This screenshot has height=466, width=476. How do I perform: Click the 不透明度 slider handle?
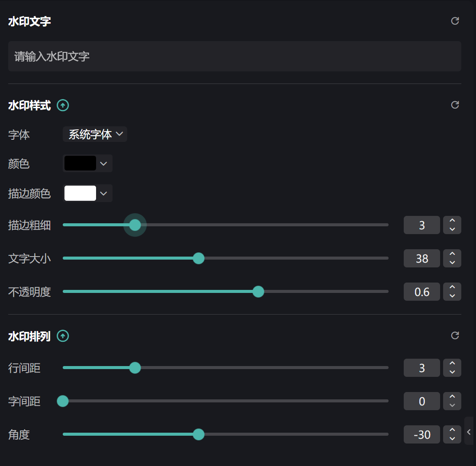258,292
